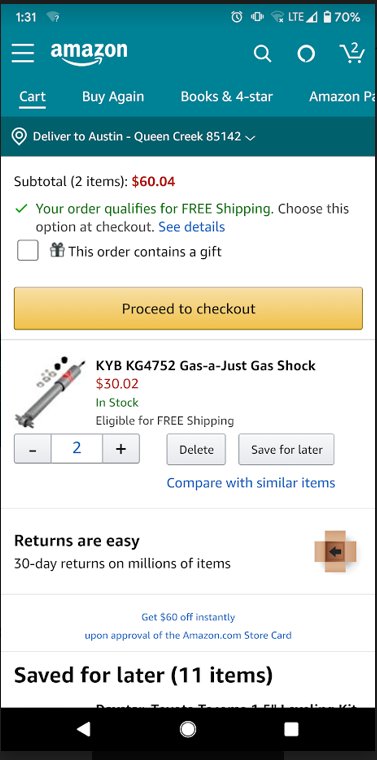The height and width of the screenshot is (760, 377).
Task: Open the shopping cart icon
Action: click(352, 53)
